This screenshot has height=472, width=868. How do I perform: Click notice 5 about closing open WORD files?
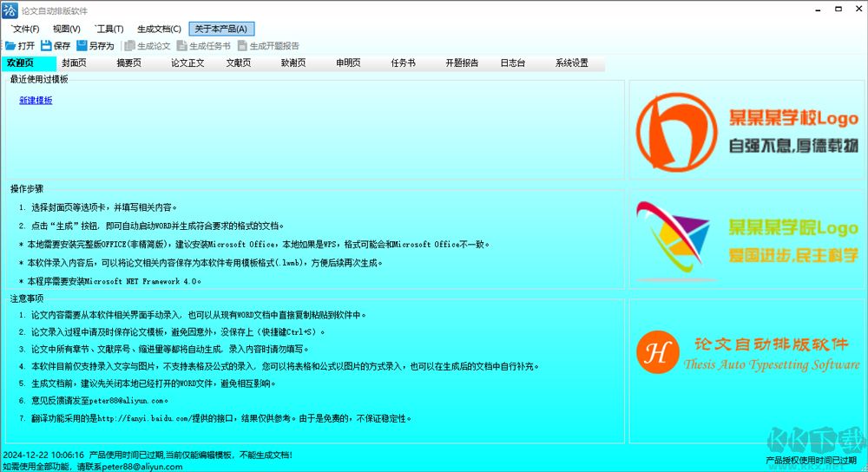147,383
